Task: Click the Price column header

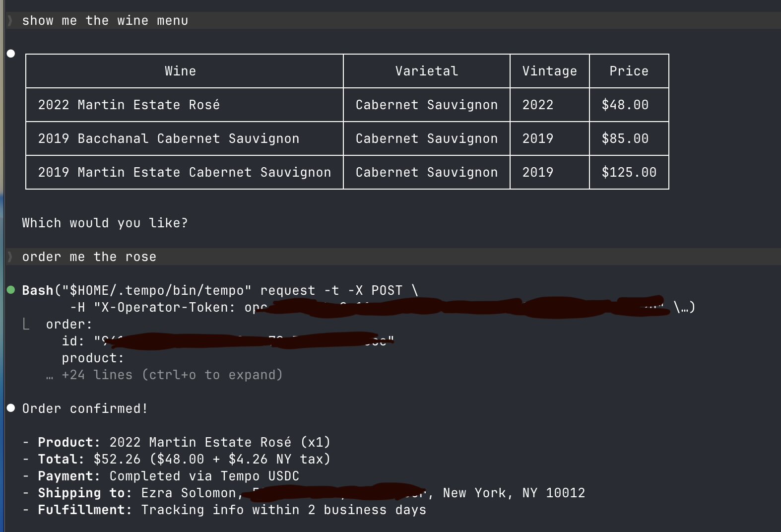Action: point(629,71)
